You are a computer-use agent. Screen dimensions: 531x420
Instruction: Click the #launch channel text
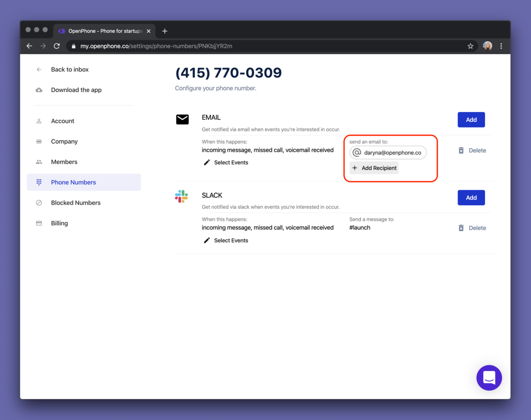pyautogui.click(x=360, y=228)
